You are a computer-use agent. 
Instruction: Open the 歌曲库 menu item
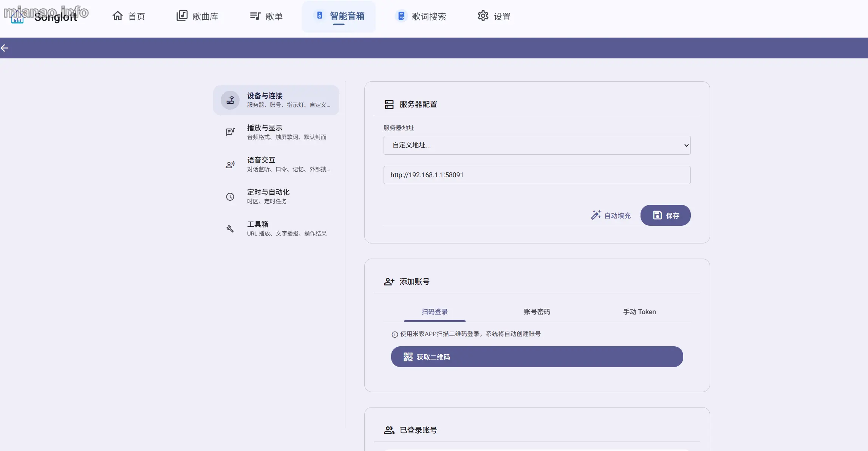point(197,16)
